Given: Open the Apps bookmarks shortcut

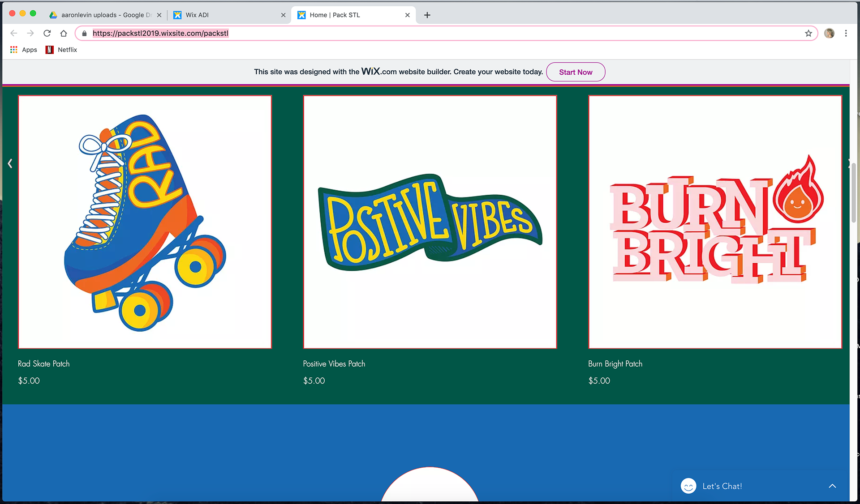Looking at the screenshot, I should coord(24,50).
